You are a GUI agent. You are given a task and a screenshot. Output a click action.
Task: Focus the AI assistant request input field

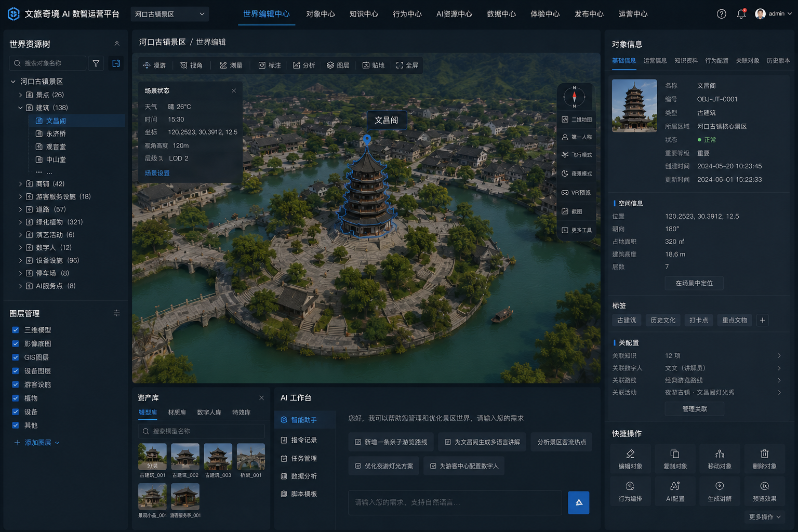click(x=455, y=502)
